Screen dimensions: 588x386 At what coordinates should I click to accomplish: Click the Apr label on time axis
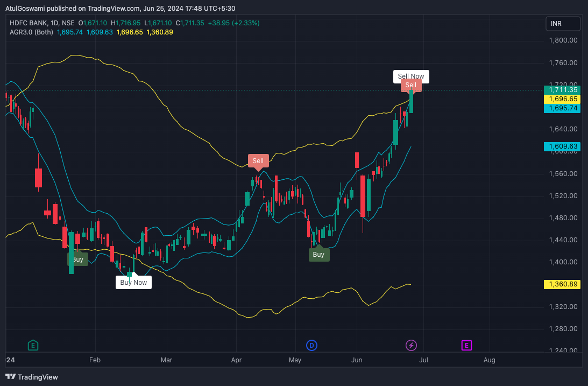[x=236, y=360]
